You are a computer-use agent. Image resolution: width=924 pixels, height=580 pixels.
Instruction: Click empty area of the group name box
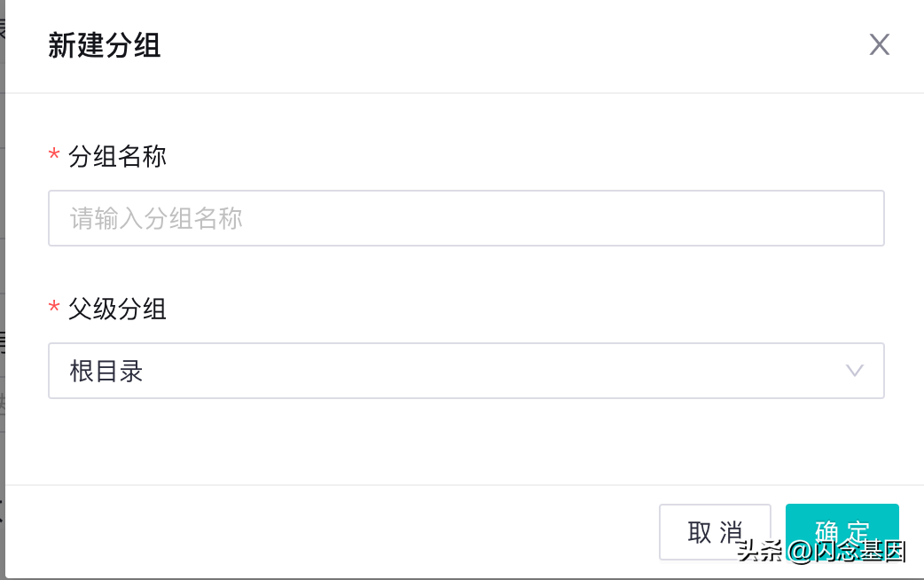pos(576,218)
